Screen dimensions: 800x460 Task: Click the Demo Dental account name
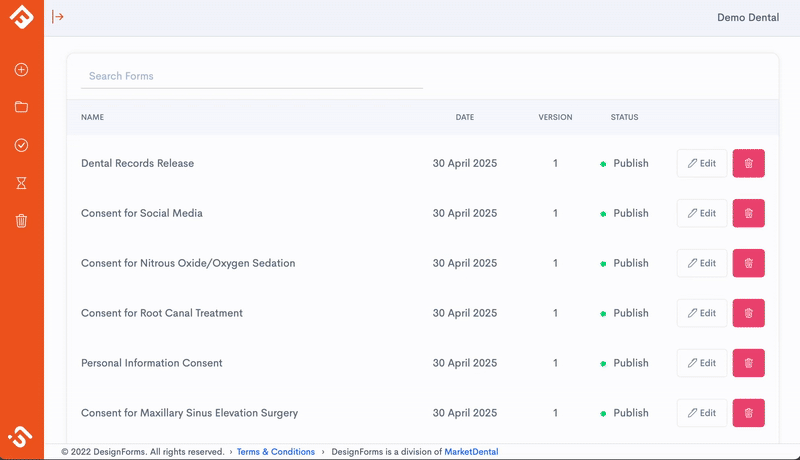coord(748,17)
